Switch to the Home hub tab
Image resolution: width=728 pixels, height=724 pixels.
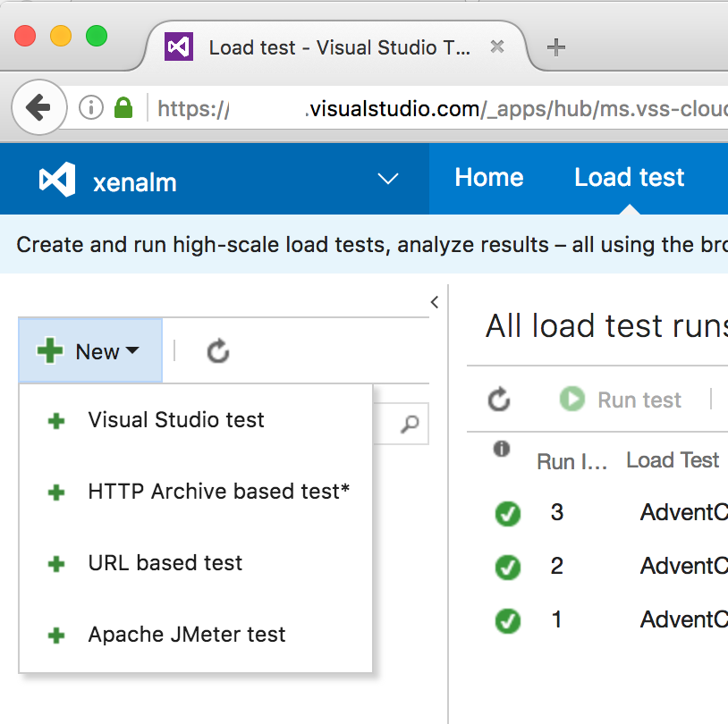click(x=488, y=178)
